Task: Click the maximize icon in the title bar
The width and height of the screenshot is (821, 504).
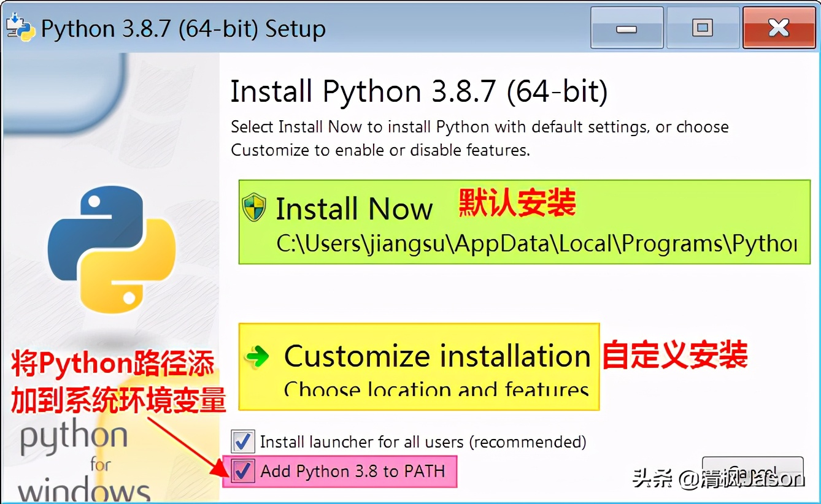Action: [703, 27]
